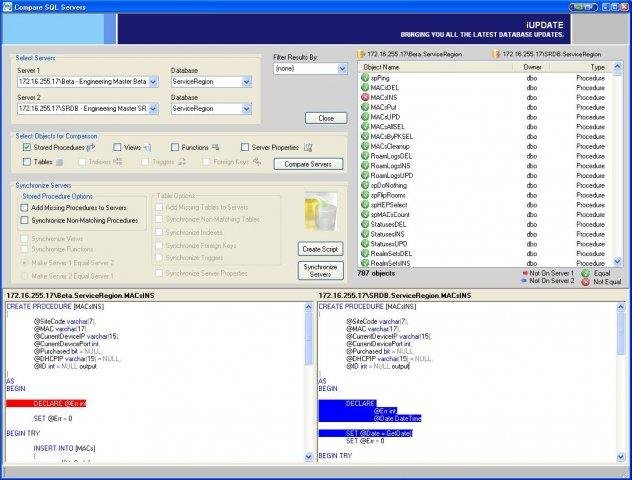The image size is (632, 480).
Task: Click the red highlighted DECLARE line in Beta pane
Action: [x=46, y=403]
